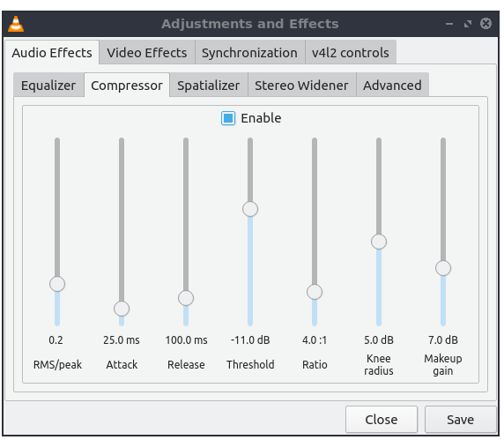The width and height of the screenshot is (504, 440).
Task: Click the VLC cone icon in title bar
Action: [16, 24]
